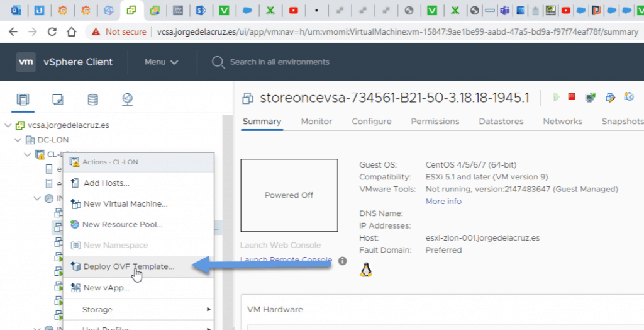Click the Not secure warning indicator
Viewport: 644px width, 330px height.
119,31
